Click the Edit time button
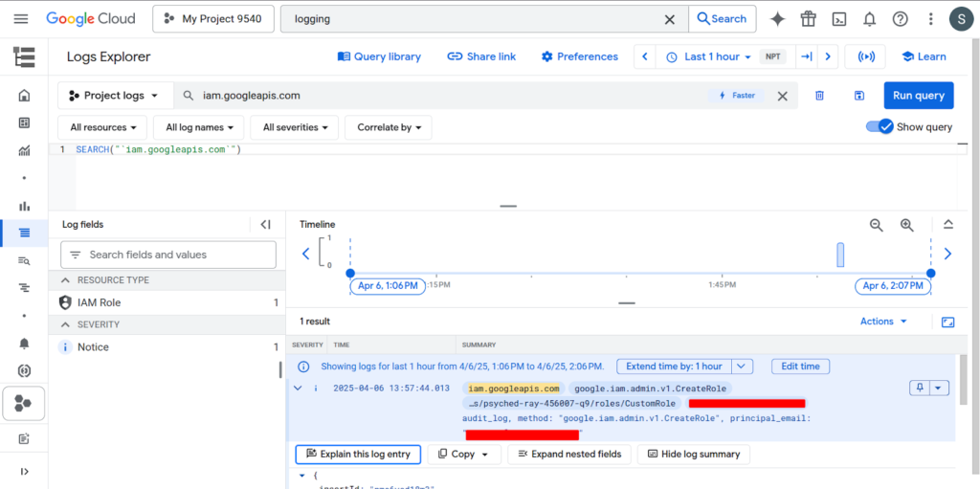Image resolution: width=980 pixels, height=489 pixels. tap(800, 367)
